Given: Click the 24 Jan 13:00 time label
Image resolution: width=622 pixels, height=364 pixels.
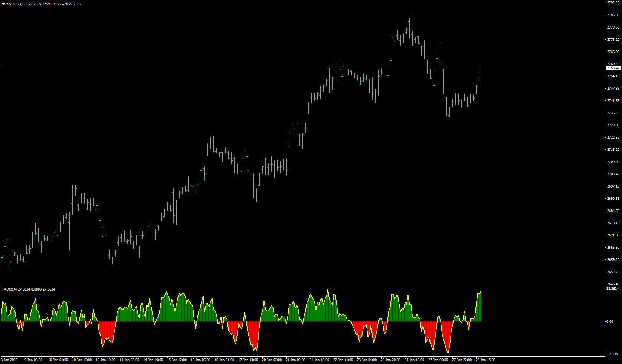Looking at the screenshot, I should coord(414,360).
